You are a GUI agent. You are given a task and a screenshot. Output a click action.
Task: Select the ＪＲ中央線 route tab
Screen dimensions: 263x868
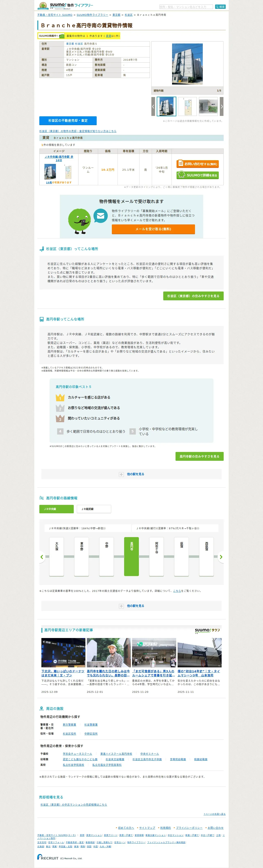click(57, 509)
